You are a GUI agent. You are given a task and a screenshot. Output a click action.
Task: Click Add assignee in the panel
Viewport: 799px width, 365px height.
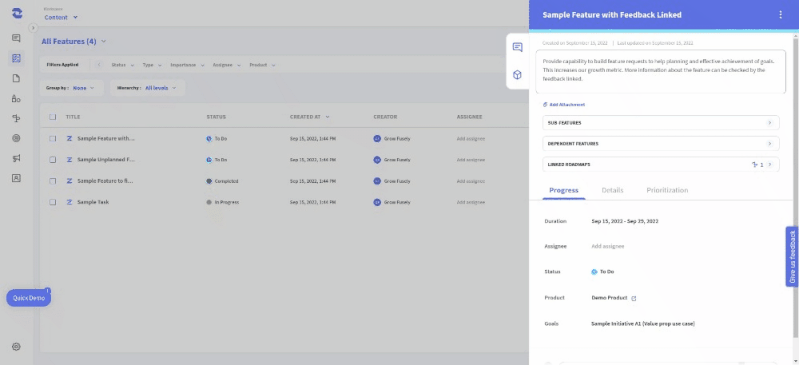(x=607, y=246)
